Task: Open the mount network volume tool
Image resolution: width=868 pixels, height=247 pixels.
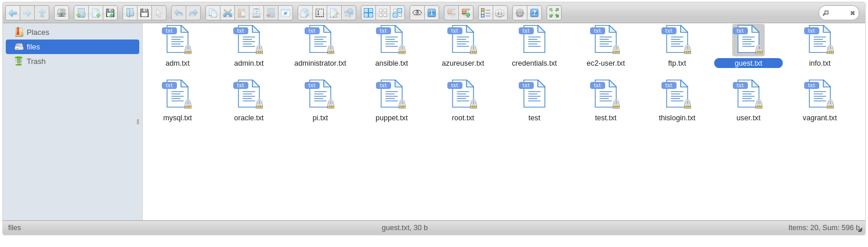Action: (x=62, y=13)
